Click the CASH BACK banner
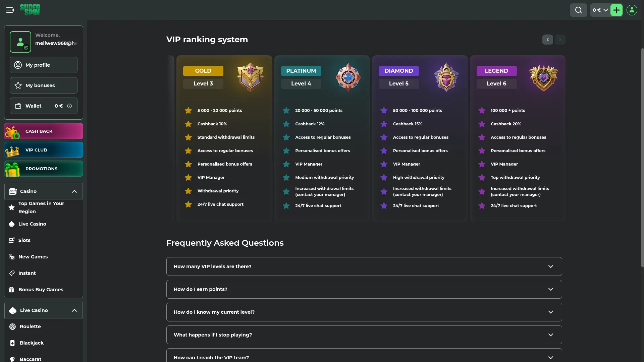The width and height of the screenshot is (644, 362). point(44,131)
